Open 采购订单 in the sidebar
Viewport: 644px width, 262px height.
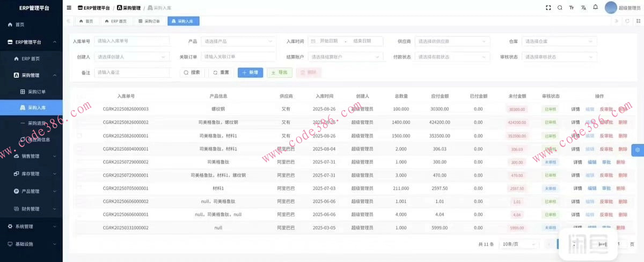(31, 92)
